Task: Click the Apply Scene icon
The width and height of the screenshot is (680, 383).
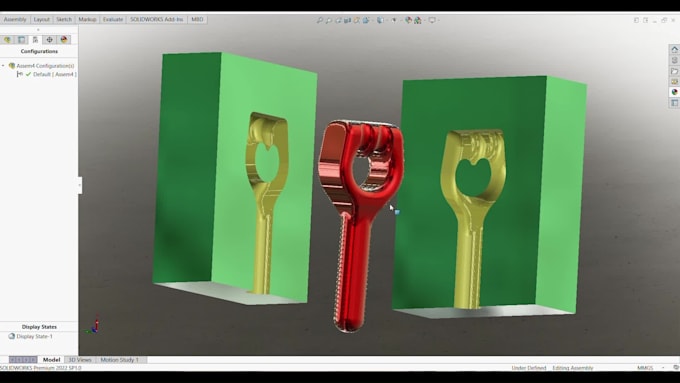Action: pyautogui.click(x=418, y=20)
